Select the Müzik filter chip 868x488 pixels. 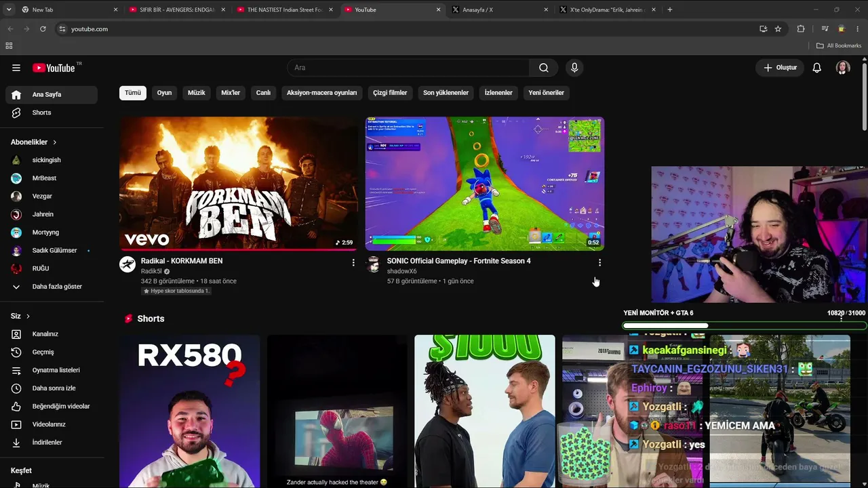[197, 93]
